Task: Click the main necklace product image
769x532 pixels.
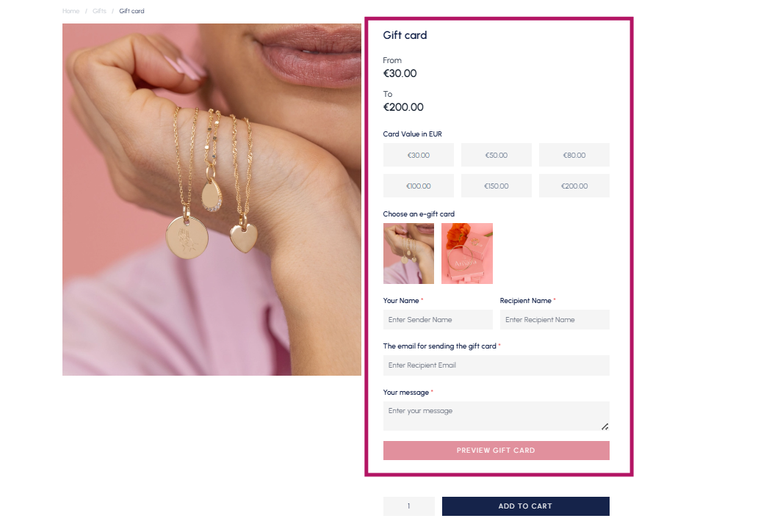Action: tap(212, 200)
